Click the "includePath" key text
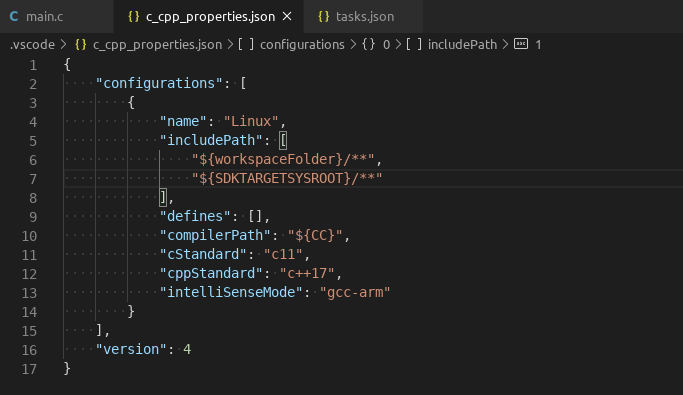The width and height of the screenshot is (683, 395). [x=211, y=140]
